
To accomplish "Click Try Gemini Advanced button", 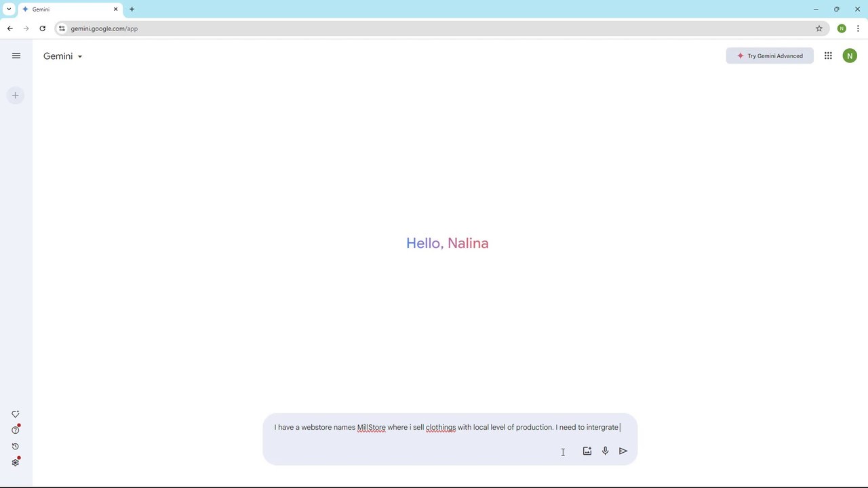I will (x=770, y=56).
